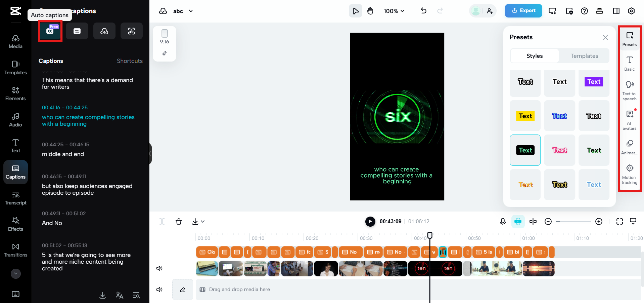Screen dimensions: 644x303
Task: Open Transitions in the left sidebar
Action: coord(16,250)
